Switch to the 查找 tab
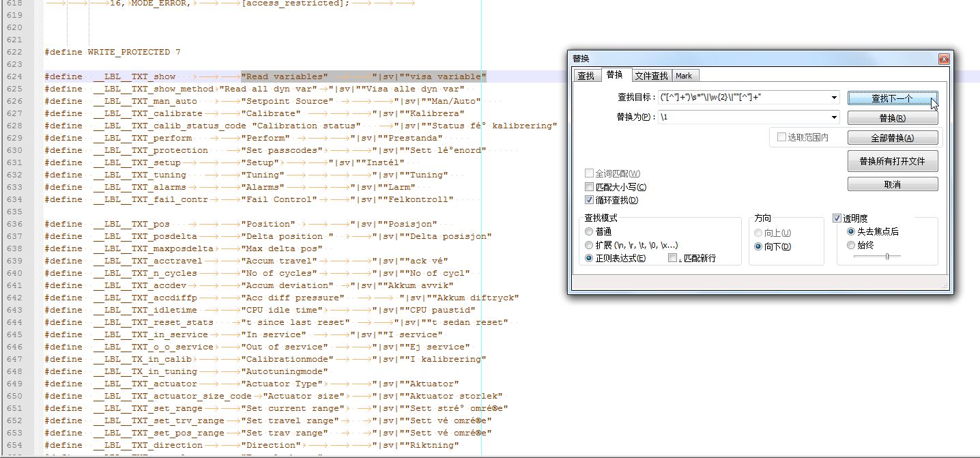980x458 pixels. (586, 76)
